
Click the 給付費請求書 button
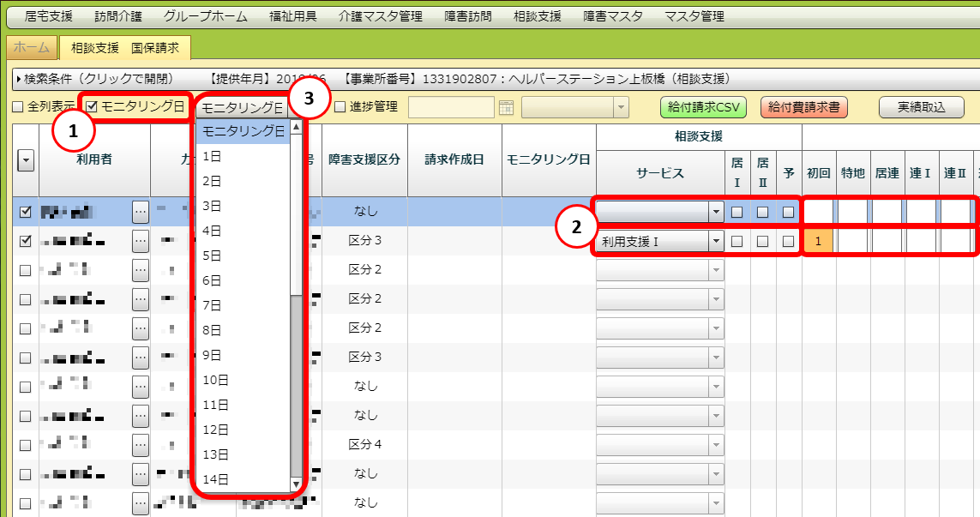[803, 107]
